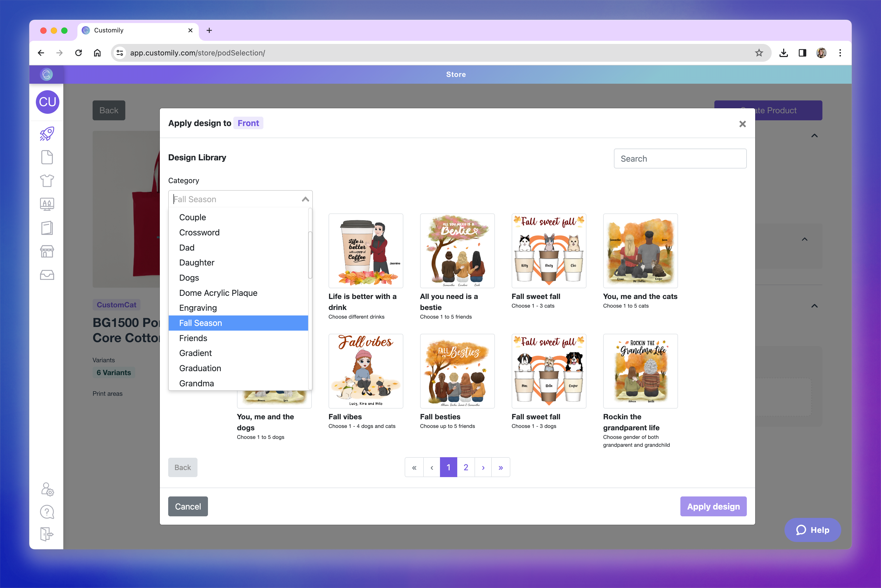Open the design editor monitor icon
The width and height of the screenshot is (881, 588).
(47, 204)
